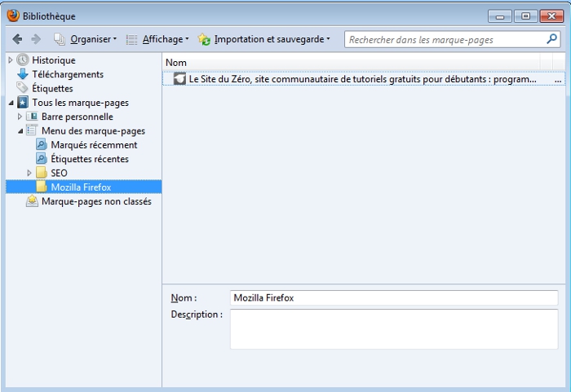Image resolution: width=571 pixels, height=392 pixels.
Task: Select Barre personnelle in the tree
Action: coord(77,117)
